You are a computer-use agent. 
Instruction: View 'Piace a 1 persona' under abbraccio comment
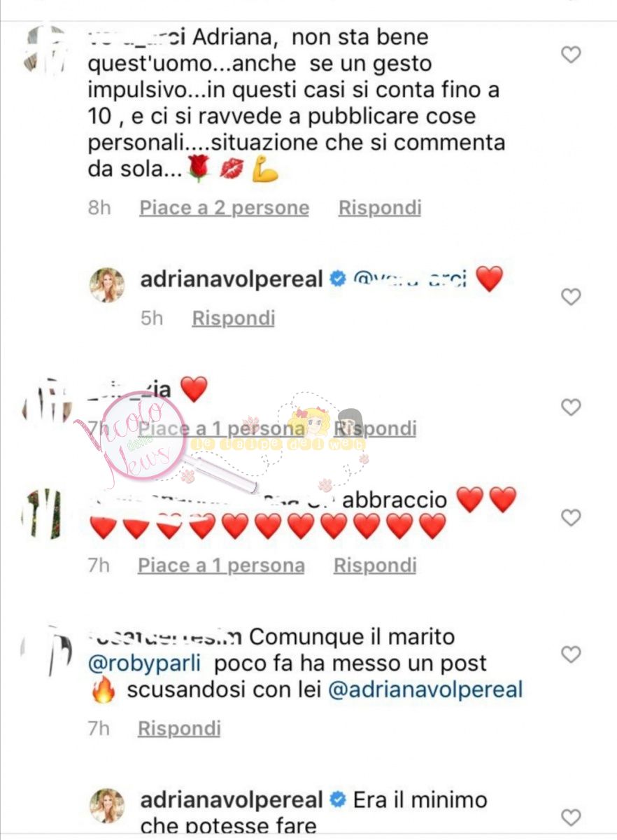[x=221, y=566]
